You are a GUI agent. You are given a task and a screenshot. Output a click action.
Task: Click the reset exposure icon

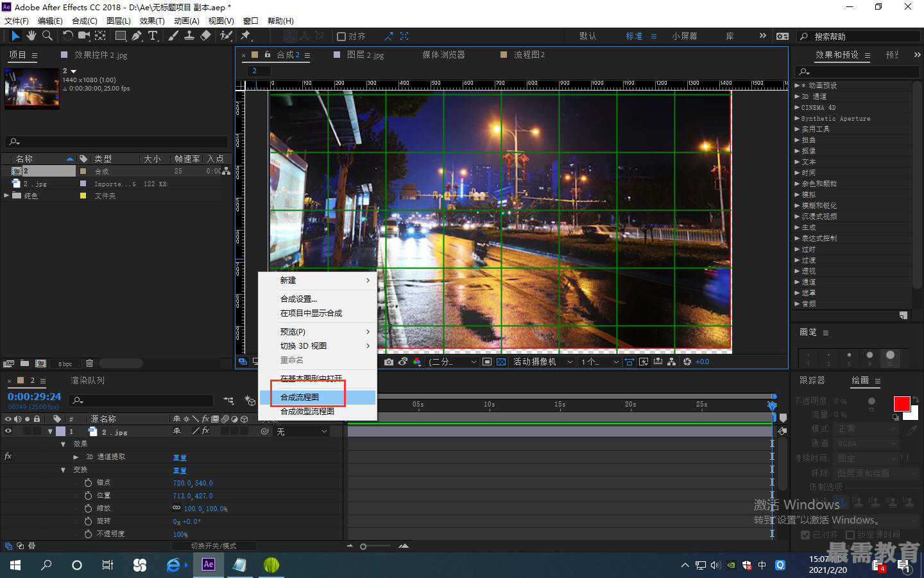687,362
